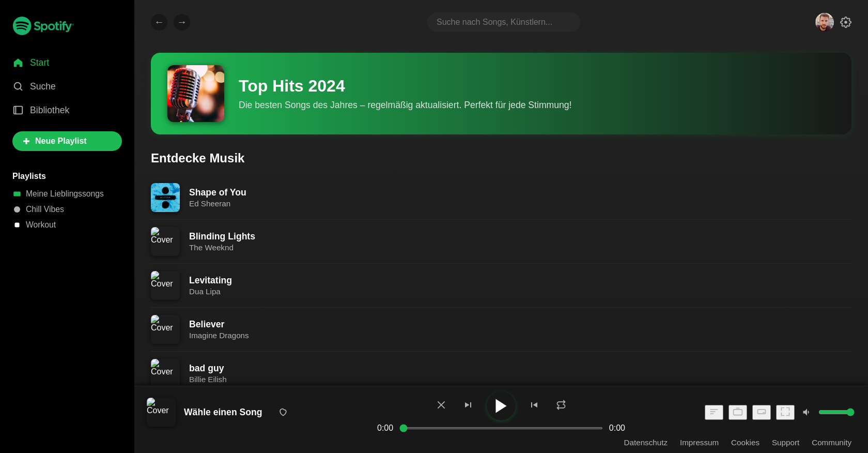Viewport: 868px width, 453px height.
Task: Click the now-playing cover in player bar
Action: coord(161,412)
